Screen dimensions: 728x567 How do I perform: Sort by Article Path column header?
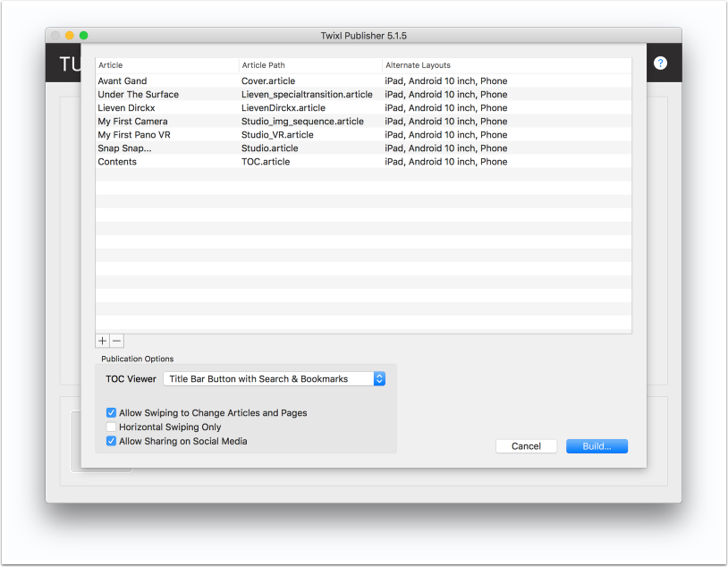coord(310,65)
